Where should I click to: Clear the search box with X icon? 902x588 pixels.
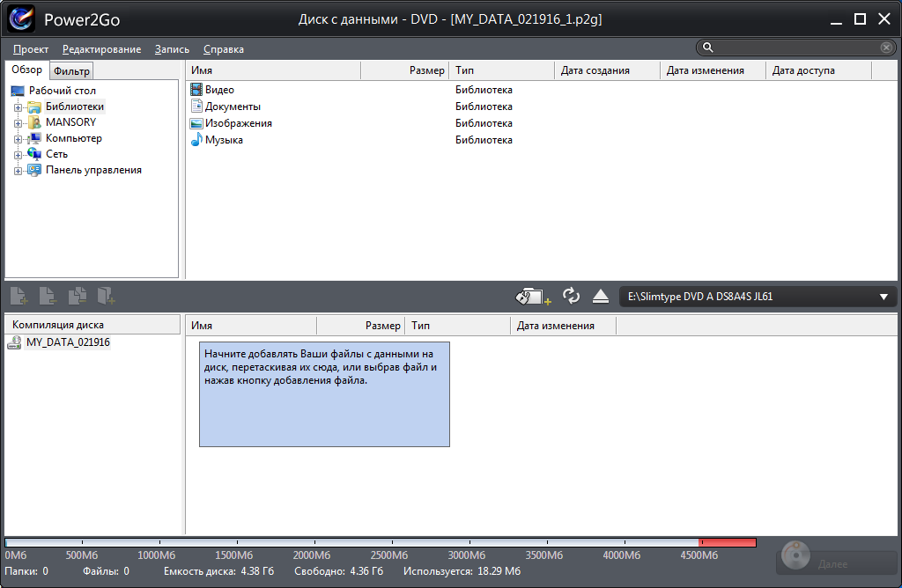(x=886, y=48)
